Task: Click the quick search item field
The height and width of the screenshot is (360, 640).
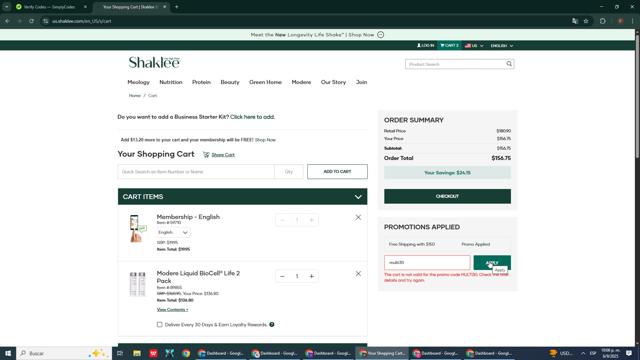Action: (x=196, y=171)
